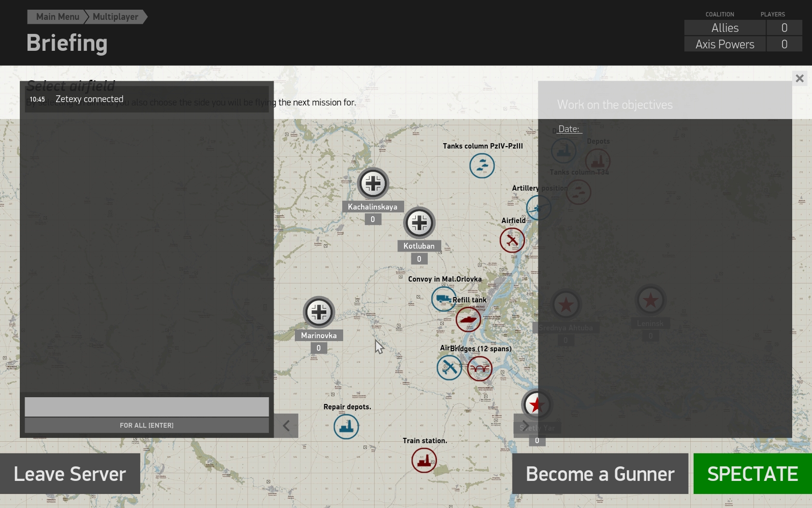The height and width of the screenshot is (508, 812).
Task: Click the Briefing page title
Action: (67, 43)
